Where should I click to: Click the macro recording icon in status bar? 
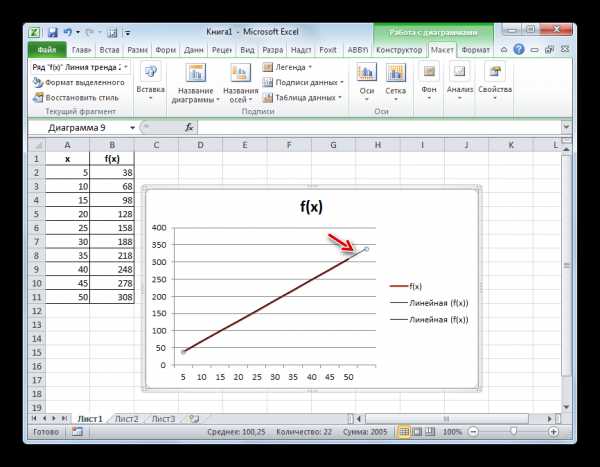(77, 432)
